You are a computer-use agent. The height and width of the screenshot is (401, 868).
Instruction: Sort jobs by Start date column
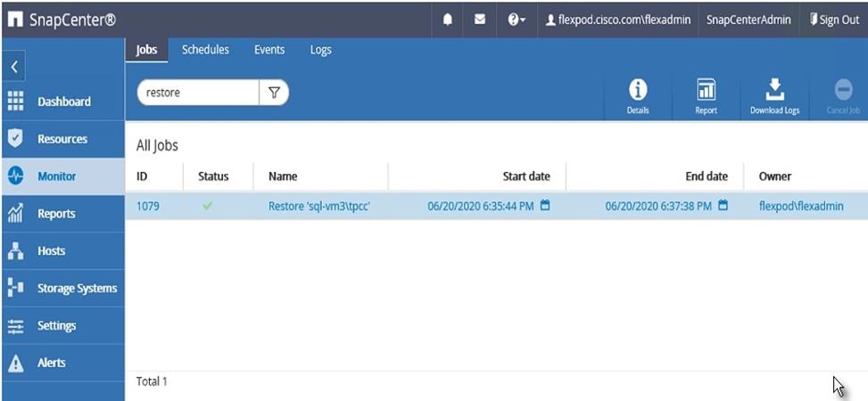pos(526,176)
